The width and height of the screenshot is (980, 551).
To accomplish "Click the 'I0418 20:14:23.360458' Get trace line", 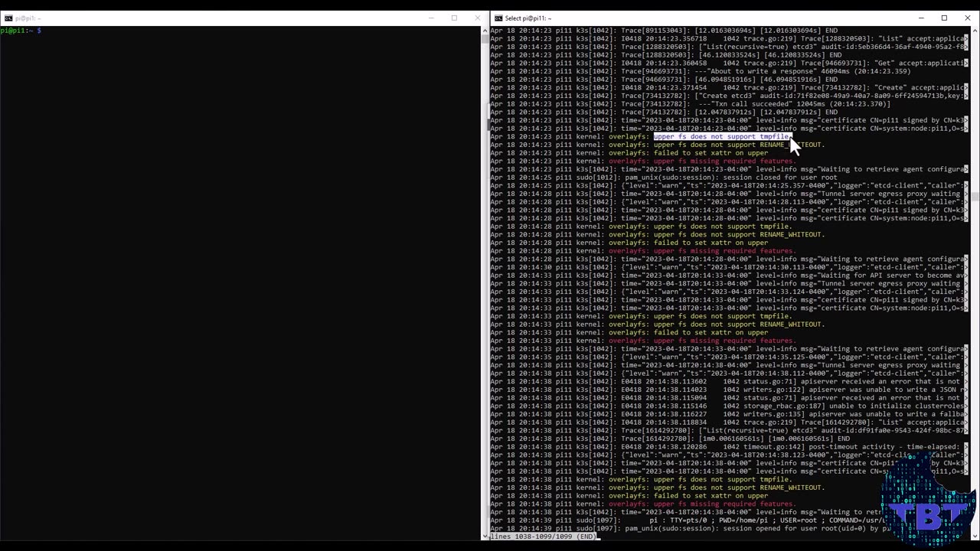I will click(x=729, y=64).
